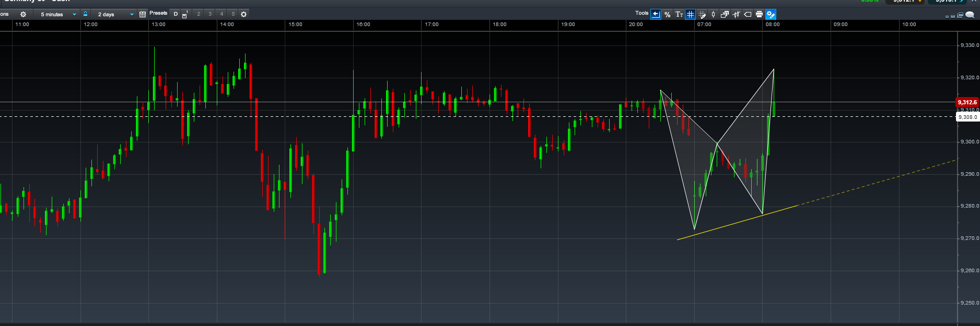Screen dimensions: 980x326
Task: Open chart settings gear beside interval dropdown
Action: (x=23, y=14)
